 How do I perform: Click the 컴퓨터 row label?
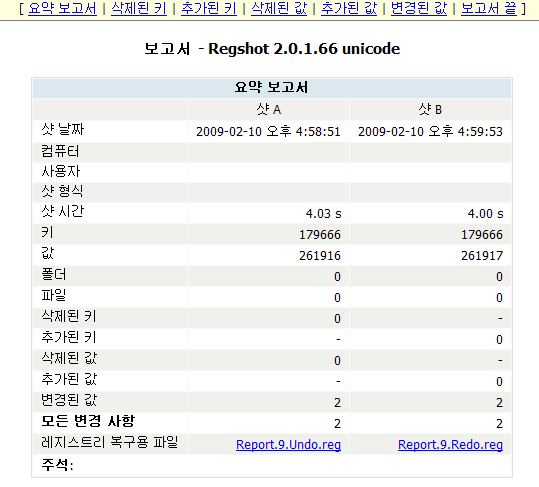point(60,151)
